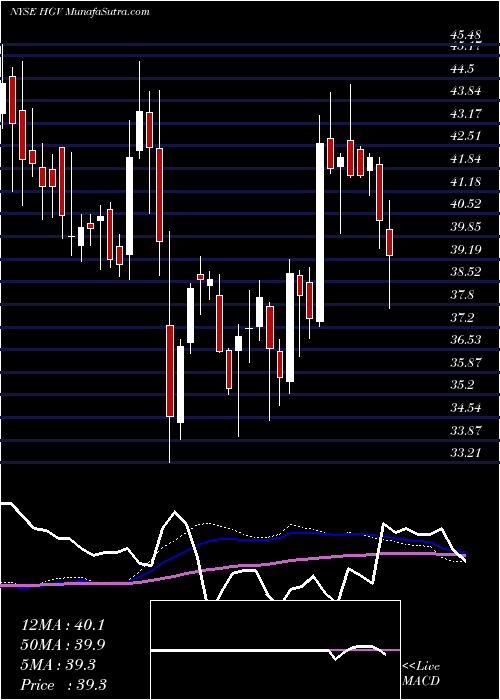500x700 pixels.
Task: Click the 33.21 price axis label
Action: pyautogui.click(x=466, y=453)
